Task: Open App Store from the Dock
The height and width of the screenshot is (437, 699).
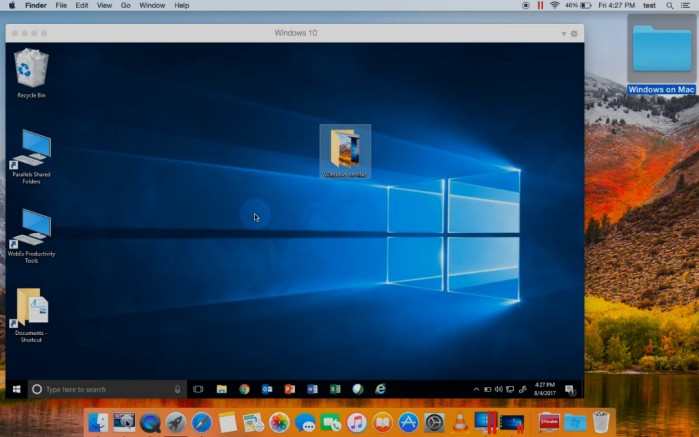Action: tap(408, 422)
